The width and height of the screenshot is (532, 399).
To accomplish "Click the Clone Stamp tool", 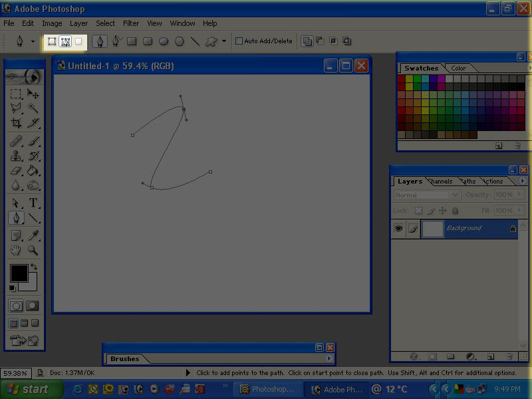I will pos(17,156).
